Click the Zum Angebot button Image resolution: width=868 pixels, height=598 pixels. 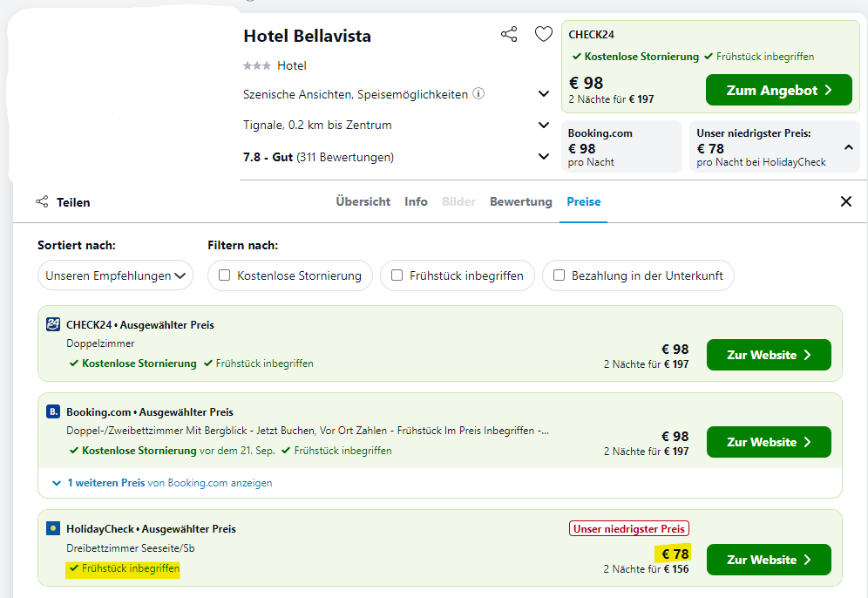pos(779,90)
